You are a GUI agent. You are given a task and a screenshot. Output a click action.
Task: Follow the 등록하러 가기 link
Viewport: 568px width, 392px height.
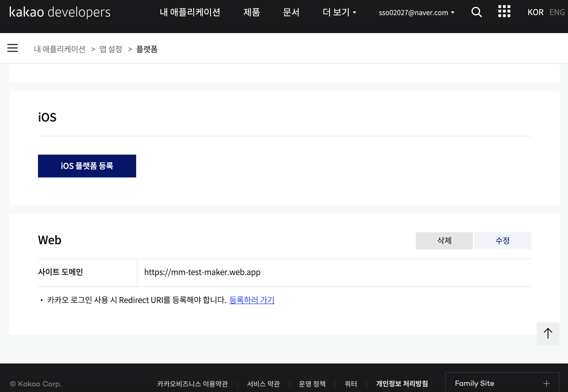pos(252,300)
